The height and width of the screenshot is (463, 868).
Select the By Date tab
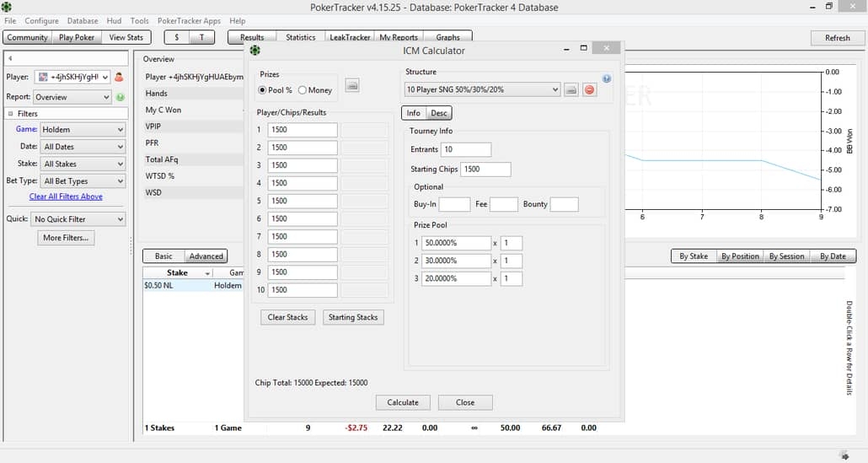(833, 256)
